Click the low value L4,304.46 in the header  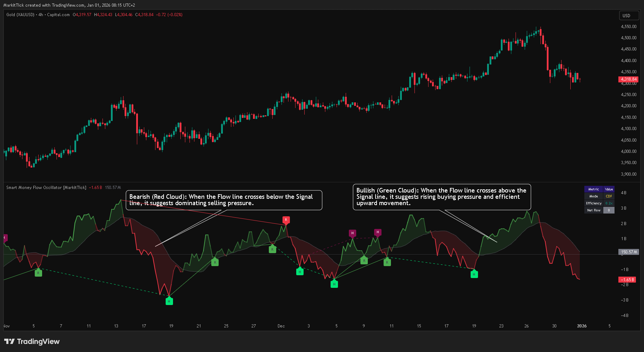pyautogui.click(x=124, y=15)
